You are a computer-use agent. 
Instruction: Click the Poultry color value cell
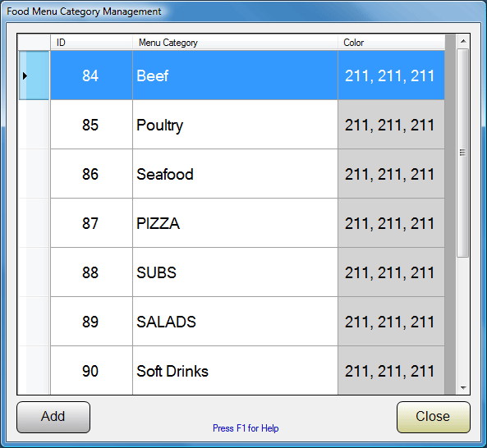391,125
